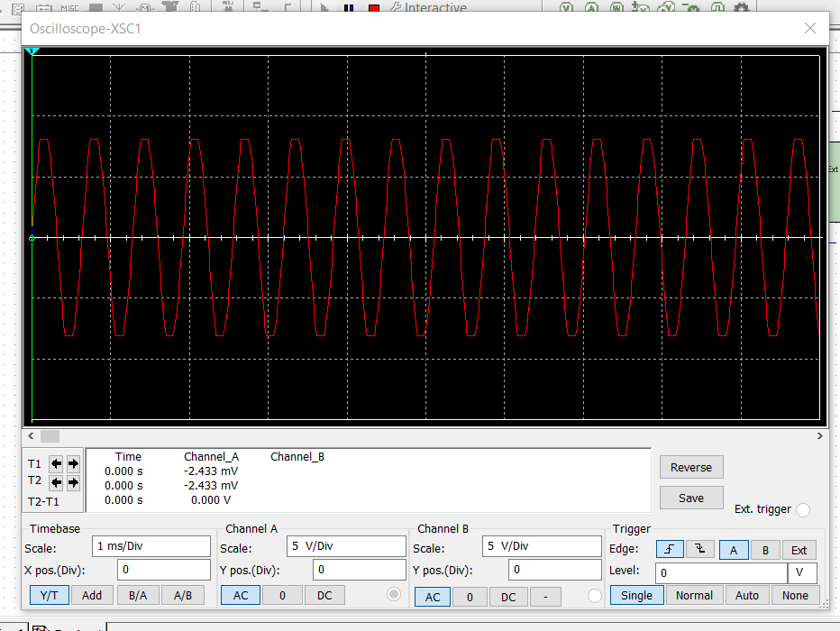This screenshot has height=631, width=840.
Task: Pause the interactive simulation from the toolbar
Action: tap(349, 7)
